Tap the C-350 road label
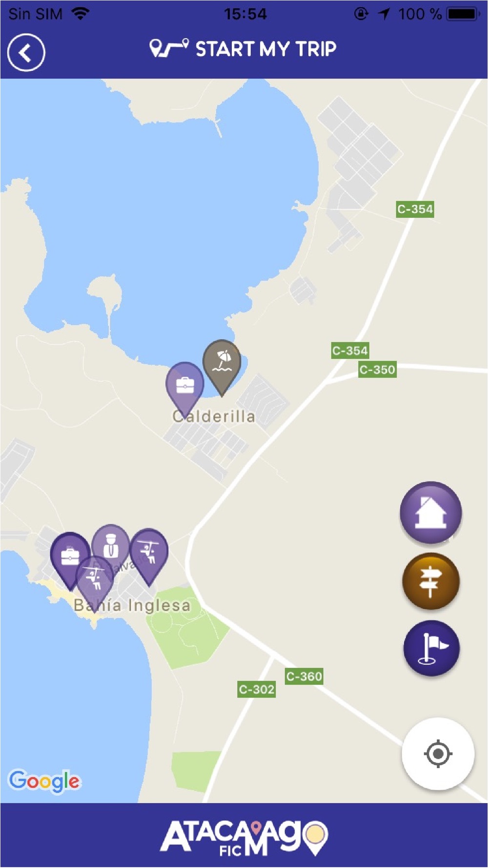Screen dimensions: 488x868 377,370
